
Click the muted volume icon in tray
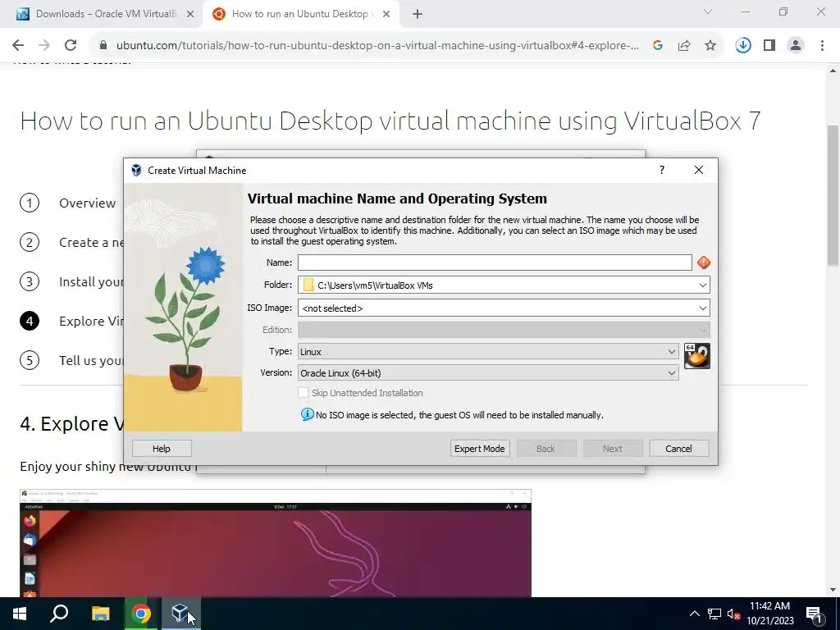733,614
